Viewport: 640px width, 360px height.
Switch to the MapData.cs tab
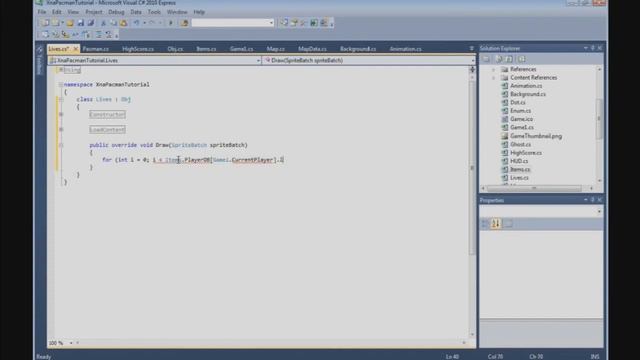coord(312,49)
